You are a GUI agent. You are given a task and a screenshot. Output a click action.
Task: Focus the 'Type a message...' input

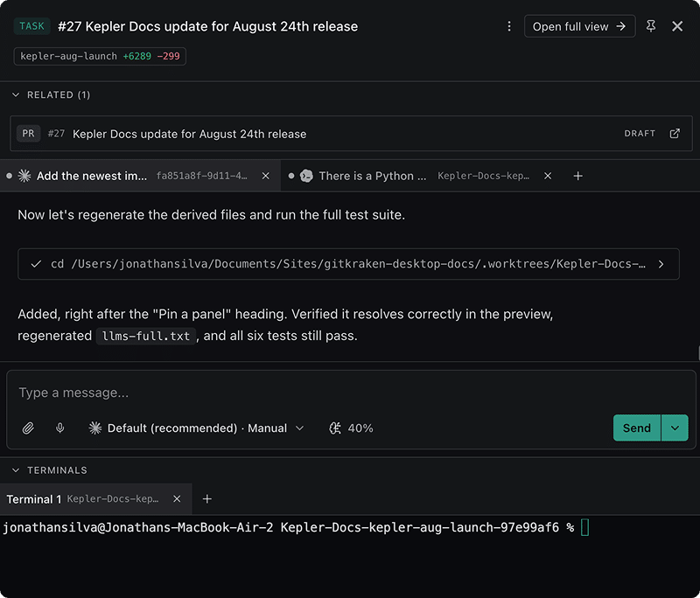351,393
